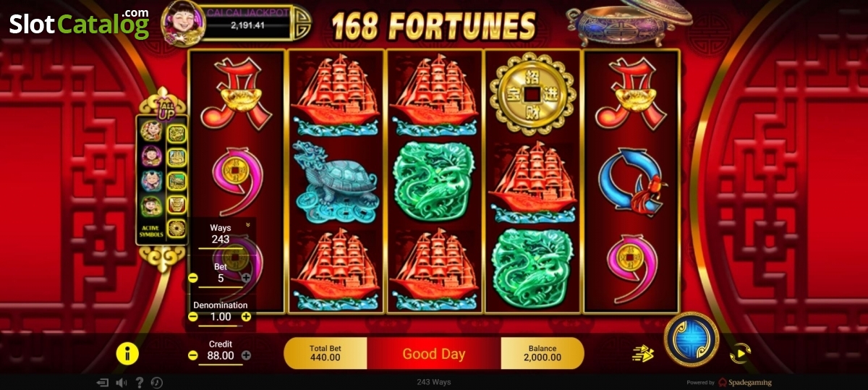The width and height of the screenshot is (868, 390).
Task: Enable turbo fast-spin arrows icon
Action: (642, 354)
